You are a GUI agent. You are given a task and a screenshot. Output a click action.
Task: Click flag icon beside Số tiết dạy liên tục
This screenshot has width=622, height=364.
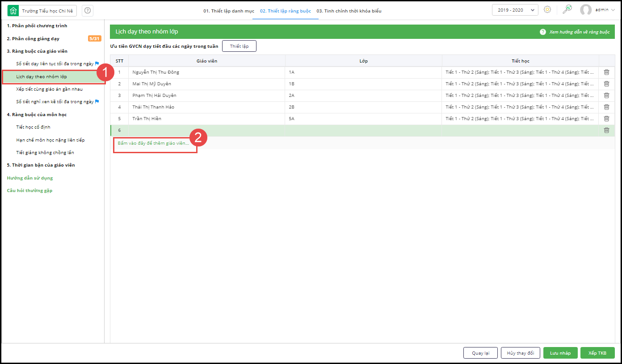pos(97,63)
